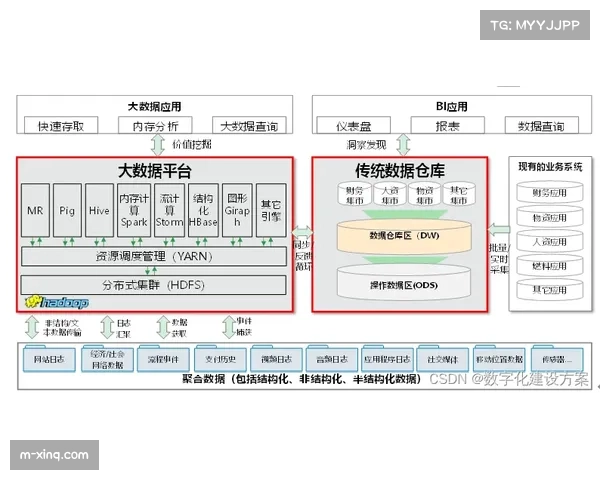Viewport: 600px width, 480px height.
Task: Click the left arrow above 批量/实时采集
Action: (x=499, y=230)
